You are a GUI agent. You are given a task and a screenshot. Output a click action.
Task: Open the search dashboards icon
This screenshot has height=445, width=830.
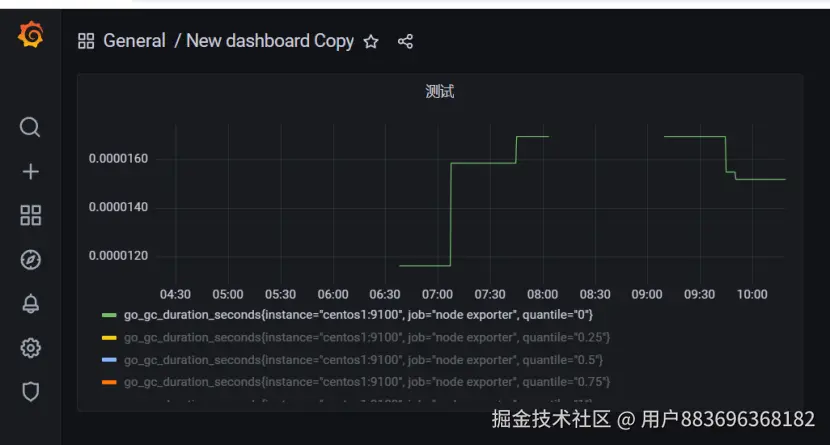point(30,127)
